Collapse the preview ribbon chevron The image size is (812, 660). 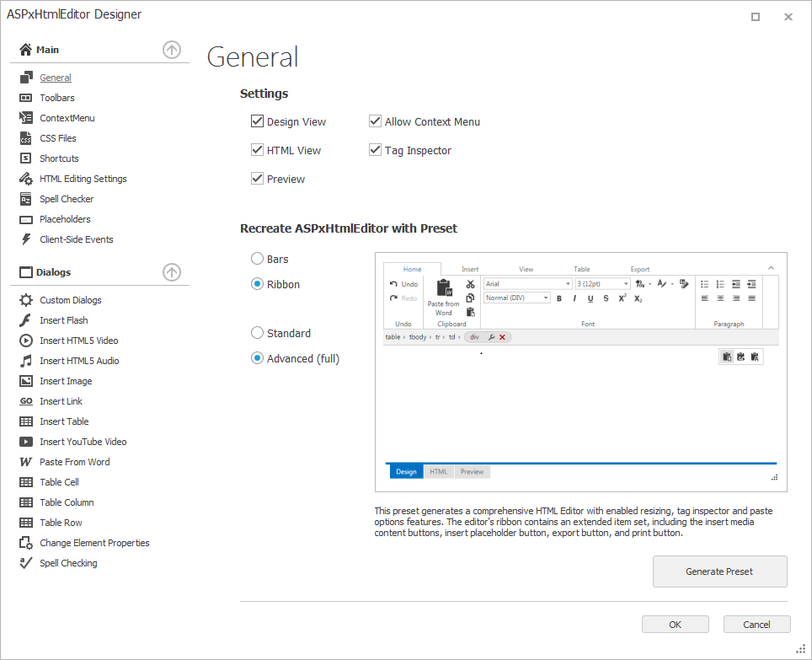(771, 268)
